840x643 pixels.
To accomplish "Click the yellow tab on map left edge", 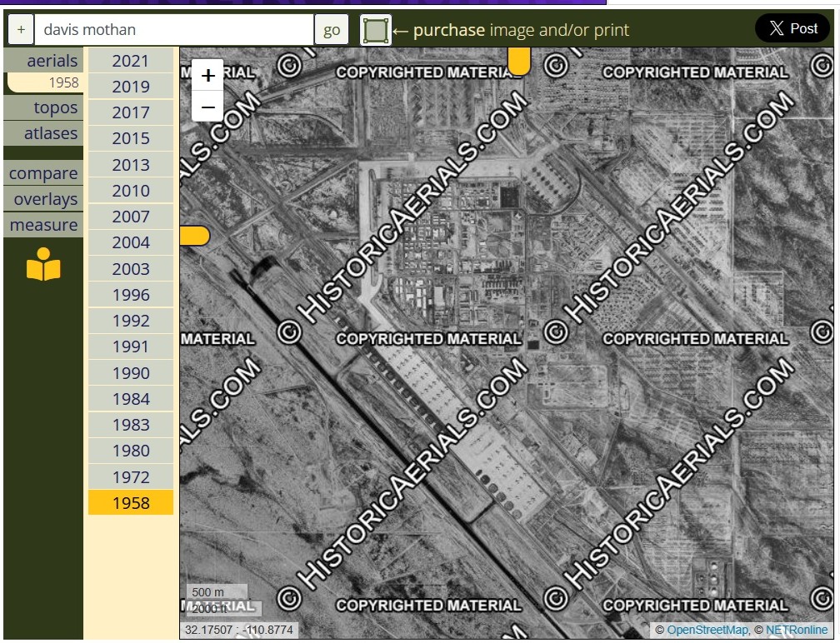I will [x=194, y=236].
